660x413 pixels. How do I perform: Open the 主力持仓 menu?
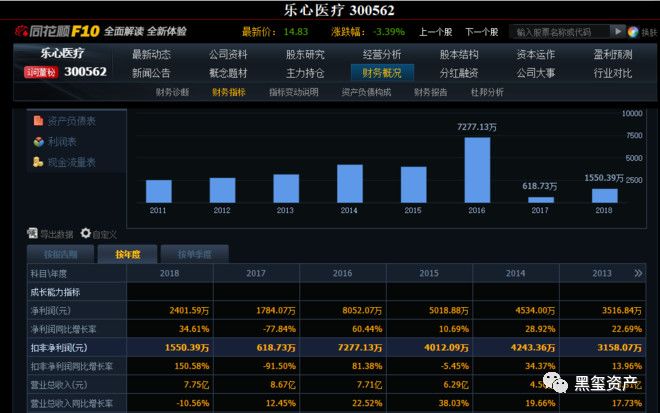click(305, 73)
